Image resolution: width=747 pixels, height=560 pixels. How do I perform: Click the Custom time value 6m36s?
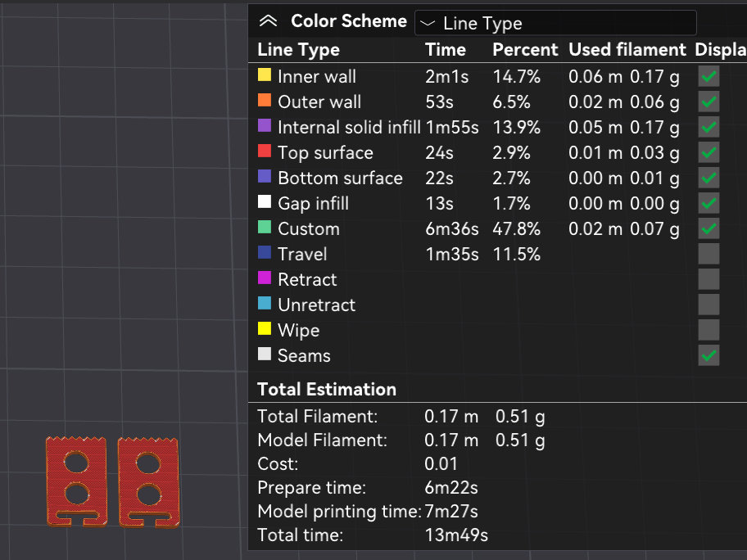451,229
